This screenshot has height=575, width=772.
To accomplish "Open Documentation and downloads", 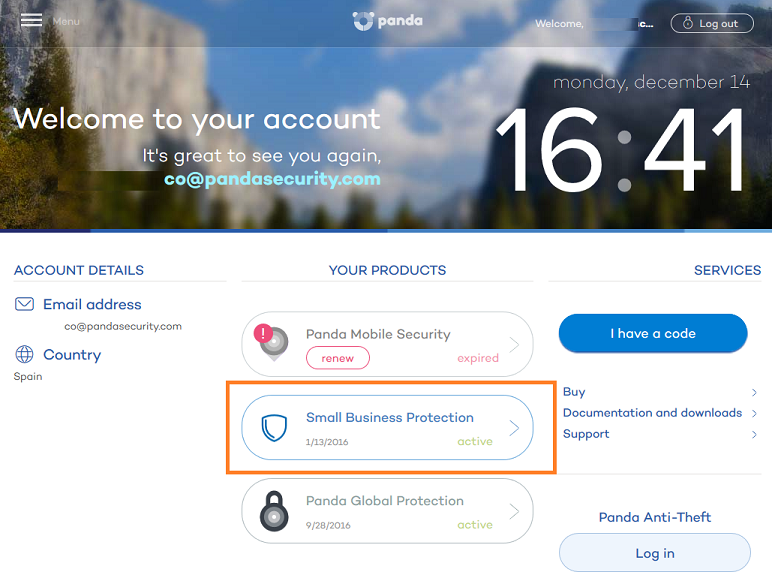I will tap(652, 413).
